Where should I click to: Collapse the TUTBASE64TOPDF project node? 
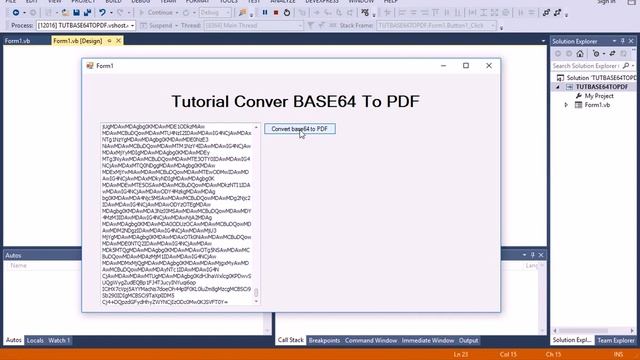[558, 87]
